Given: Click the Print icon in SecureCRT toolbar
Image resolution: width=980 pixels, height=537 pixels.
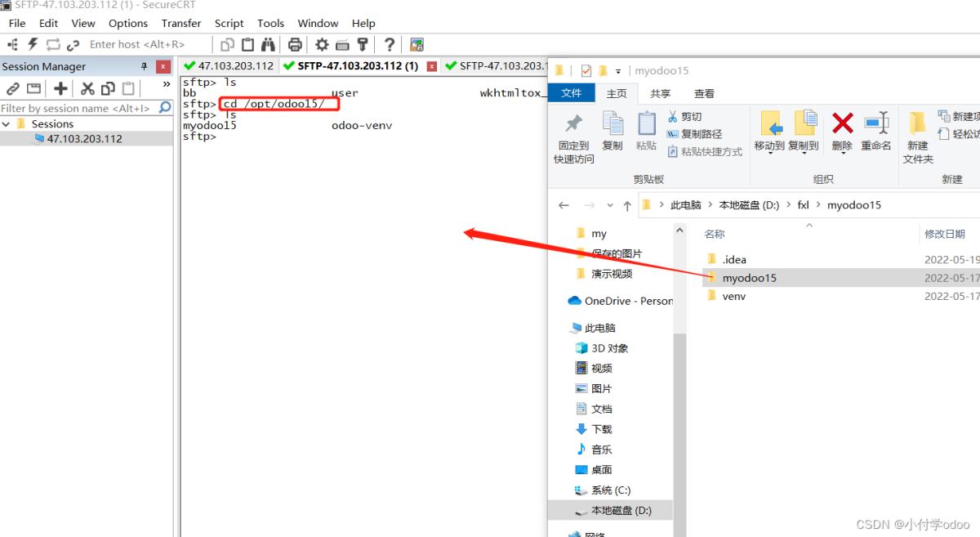Looking at the screenshot, I should [x=295, y=44].
